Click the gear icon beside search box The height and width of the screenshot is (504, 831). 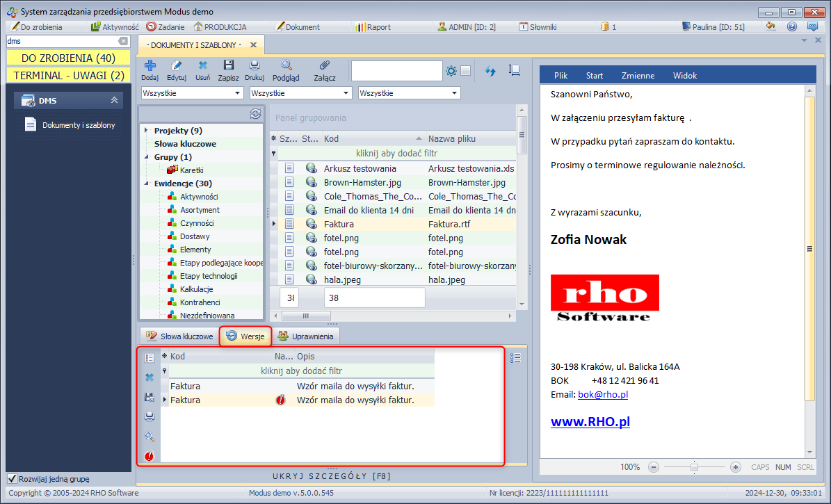[x=451, y=70]
